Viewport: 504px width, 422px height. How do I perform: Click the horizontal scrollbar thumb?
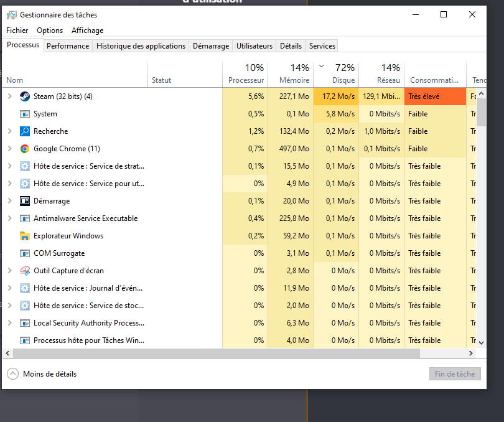coord(217,353)
